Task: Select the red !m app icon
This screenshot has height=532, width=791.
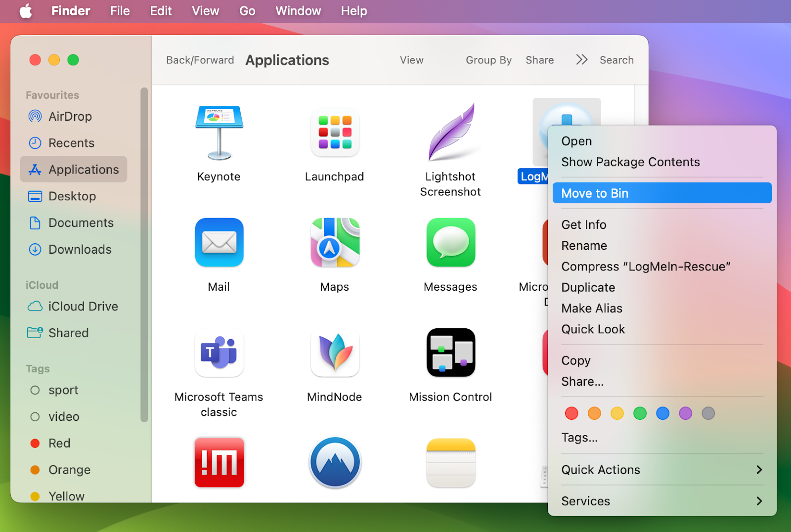Action: click(219, 462)
